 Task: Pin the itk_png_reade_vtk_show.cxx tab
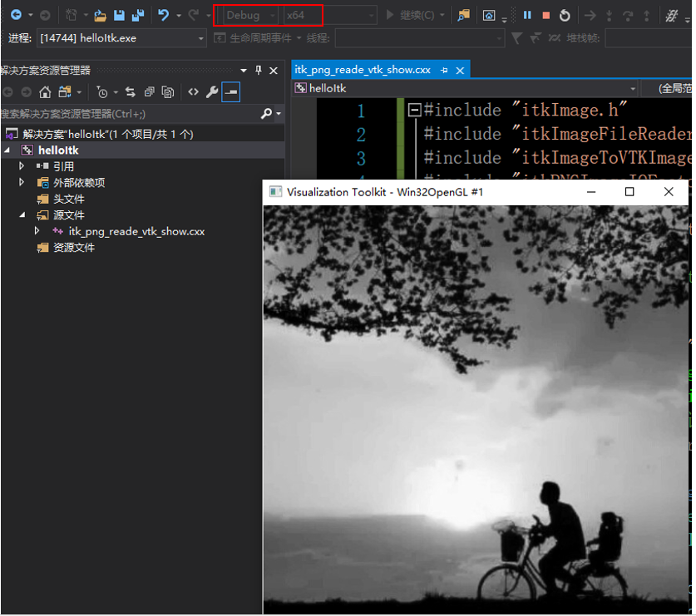tap(444, 70)
